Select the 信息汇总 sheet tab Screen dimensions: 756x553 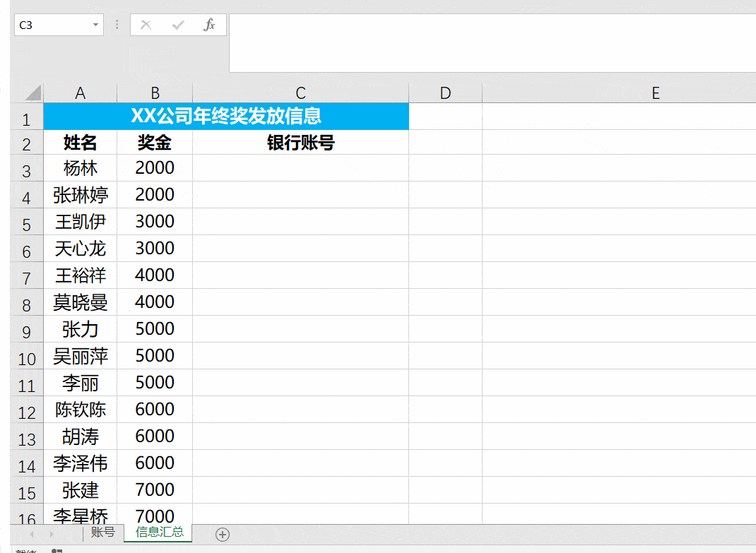pos(159,533)
